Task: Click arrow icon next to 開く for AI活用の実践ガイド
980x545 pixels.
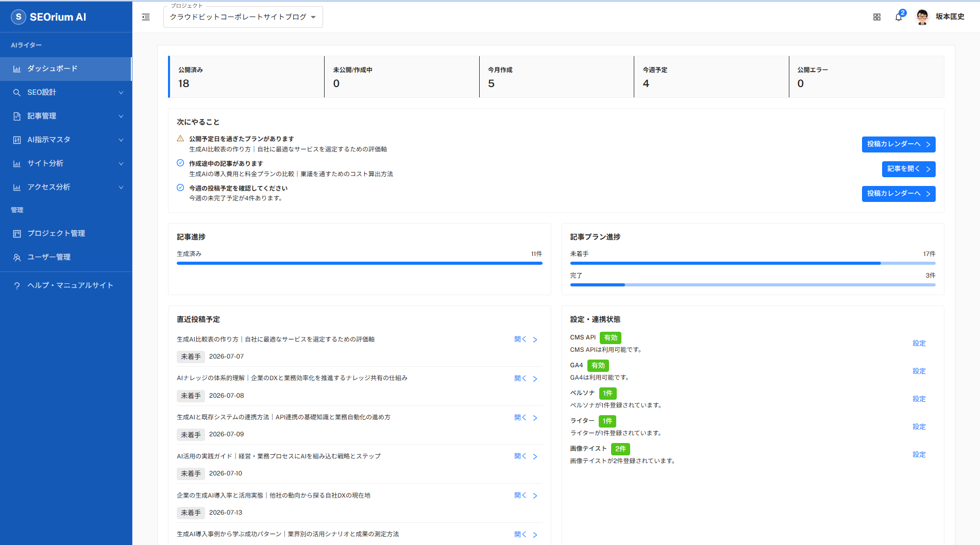Action: click(535, 456)
